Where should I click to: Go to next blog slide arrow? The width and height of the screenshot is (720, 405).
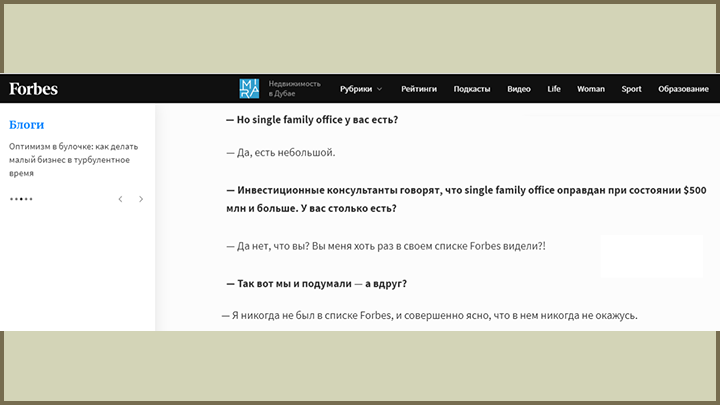tap(141, 199)
